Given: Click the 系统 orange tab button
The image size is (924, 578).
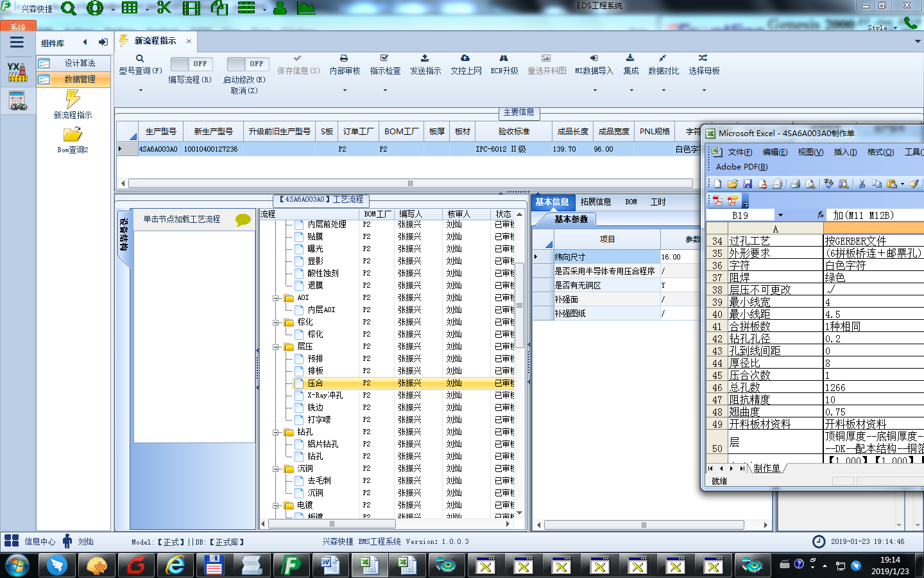Looking at the screenshot, I should pos(18,26).
